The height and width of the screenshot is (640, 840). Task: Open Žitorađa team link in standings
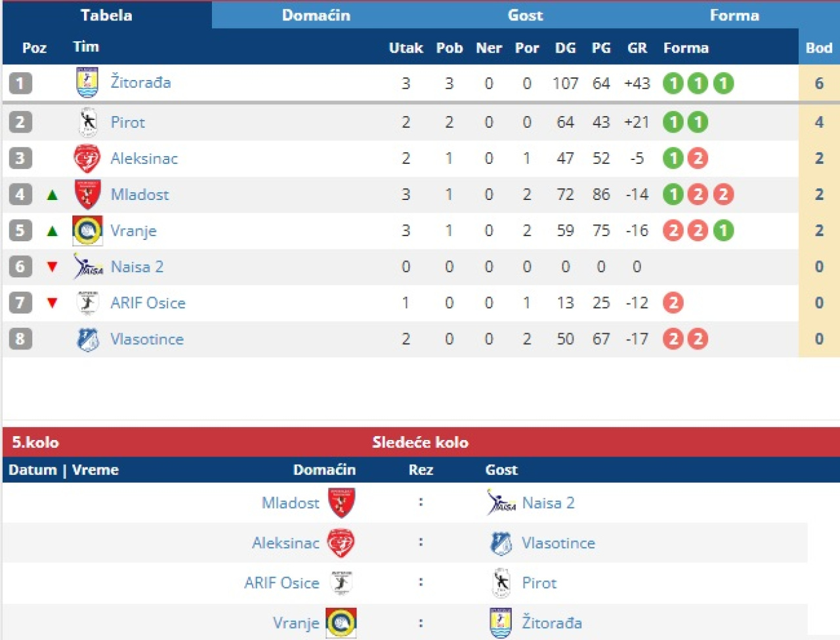(140, 83)
